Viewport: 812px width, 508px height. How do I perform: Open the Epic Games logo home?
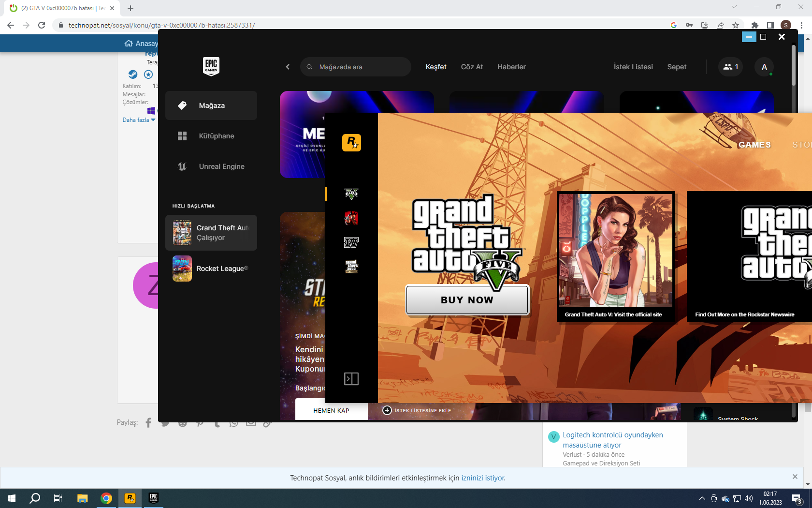211,66
